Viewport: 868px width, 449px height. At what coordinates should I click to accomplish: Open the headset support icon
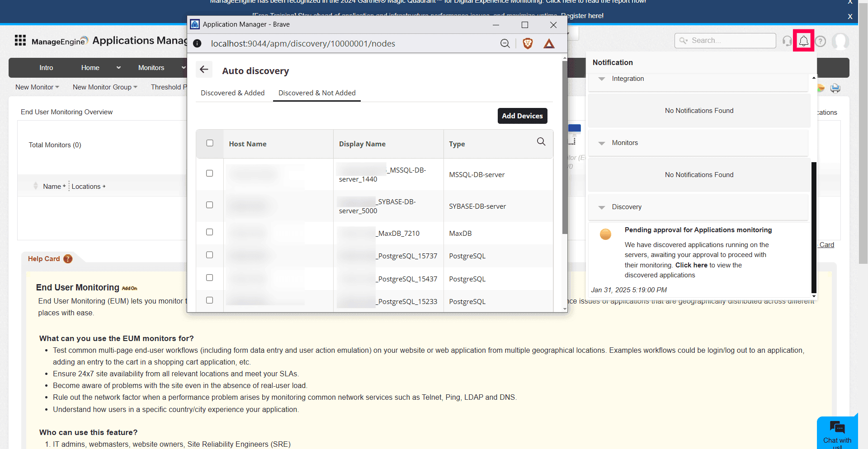point(787,41)
